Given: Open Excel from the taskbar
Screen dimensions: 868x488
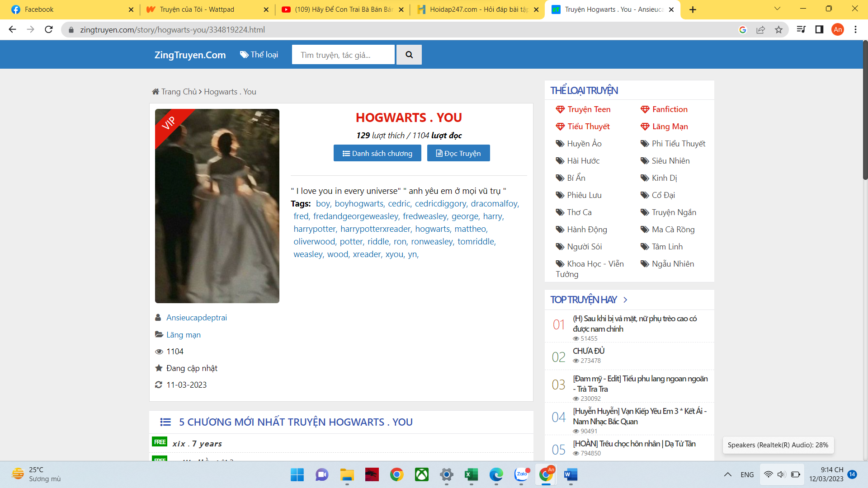Looking at the screenshot, I should click(x=471, y=474).
